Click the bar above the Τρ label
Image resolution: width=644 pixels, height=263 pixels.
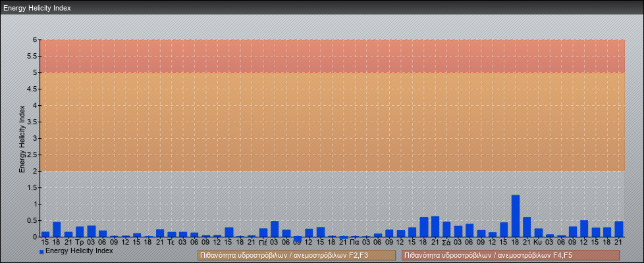(x=80, y=231)
